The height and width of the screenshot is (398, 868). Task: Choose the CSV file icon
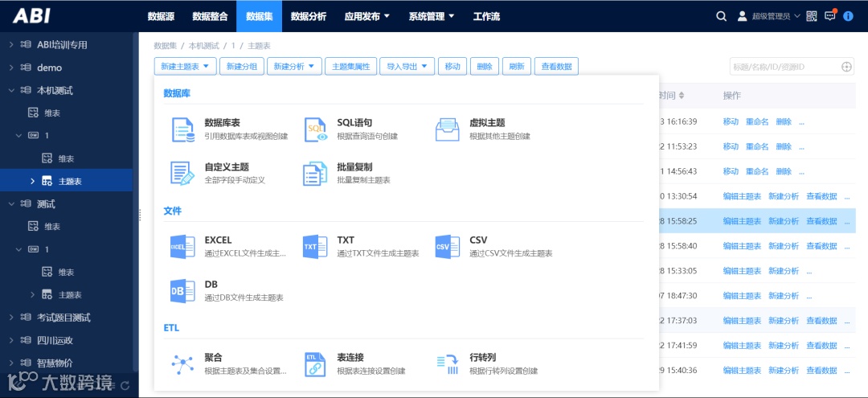448,247
